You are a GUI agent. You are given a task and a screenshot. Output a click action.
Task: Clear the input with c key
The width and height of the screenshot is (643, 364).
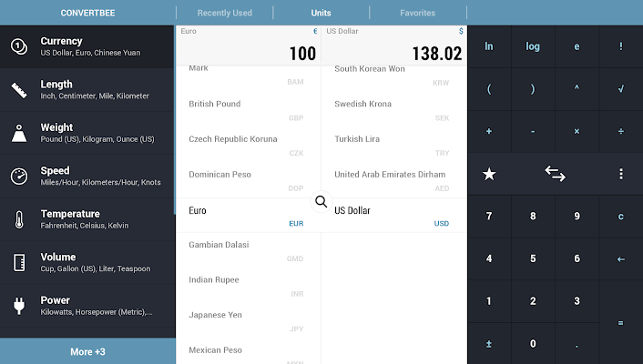tap(621, 217)
